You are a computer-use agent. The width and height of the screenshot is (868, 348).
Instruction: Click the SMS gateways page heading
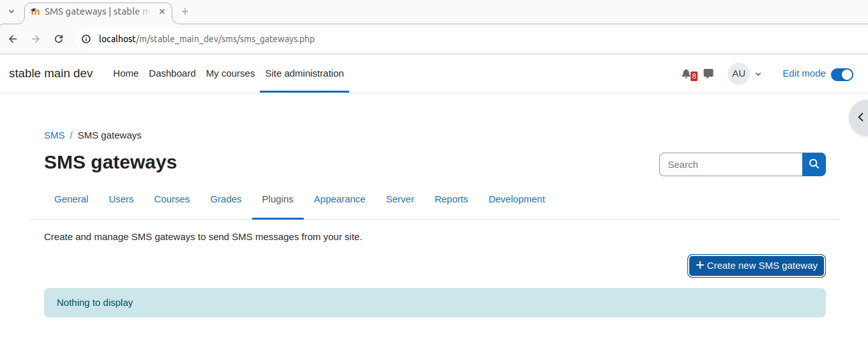point(110,162)
